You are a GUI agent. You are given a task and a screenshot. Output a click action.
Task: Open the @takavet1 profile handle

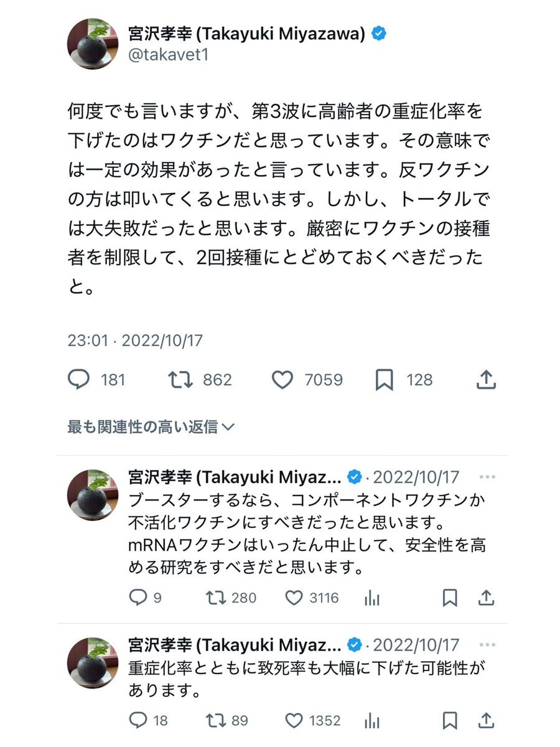(168, 55)
